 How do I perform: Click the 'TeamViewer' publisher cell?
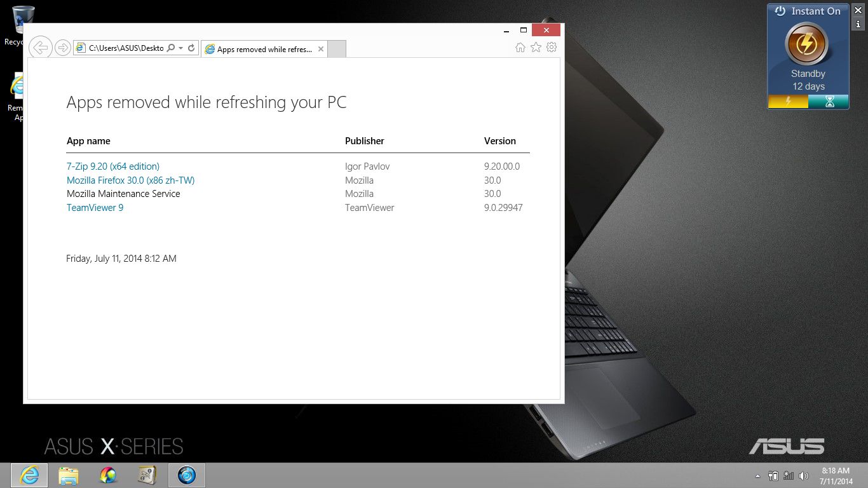point(370,208)
